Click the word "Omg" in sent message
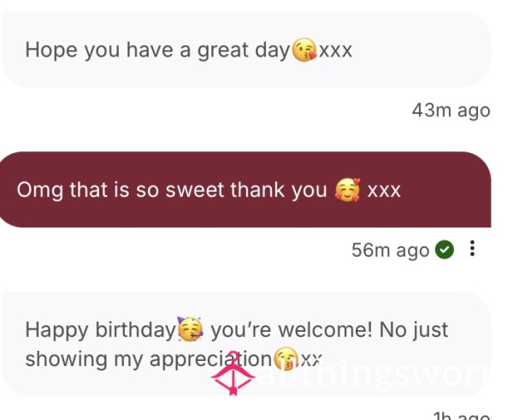Image resolution: width=513 pixels, height=420 pixels. point(40,190)
